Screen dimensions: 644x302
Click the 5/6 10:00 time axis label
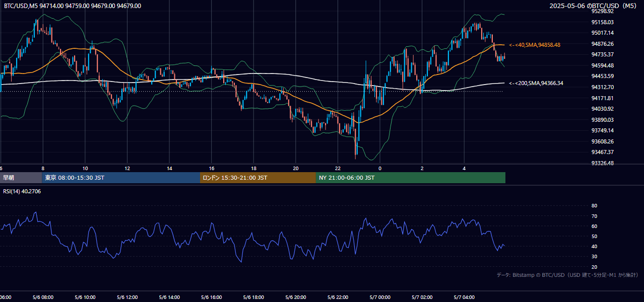85,297
